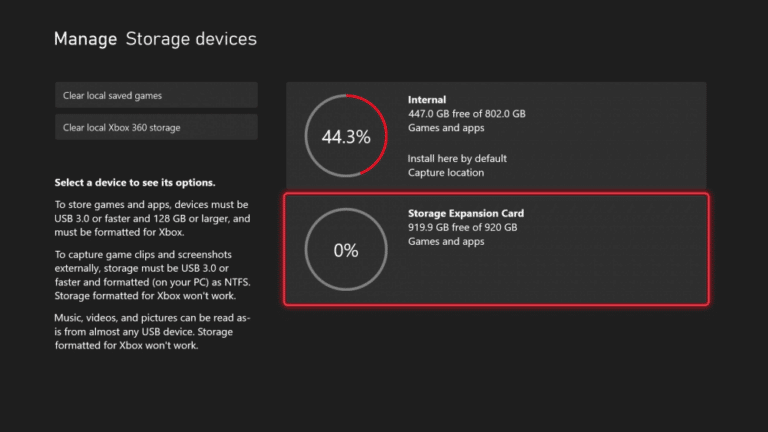The image size is (768, 432).
Task: Click the "Storage Expansion Card" title text
Action: point(466,213)
